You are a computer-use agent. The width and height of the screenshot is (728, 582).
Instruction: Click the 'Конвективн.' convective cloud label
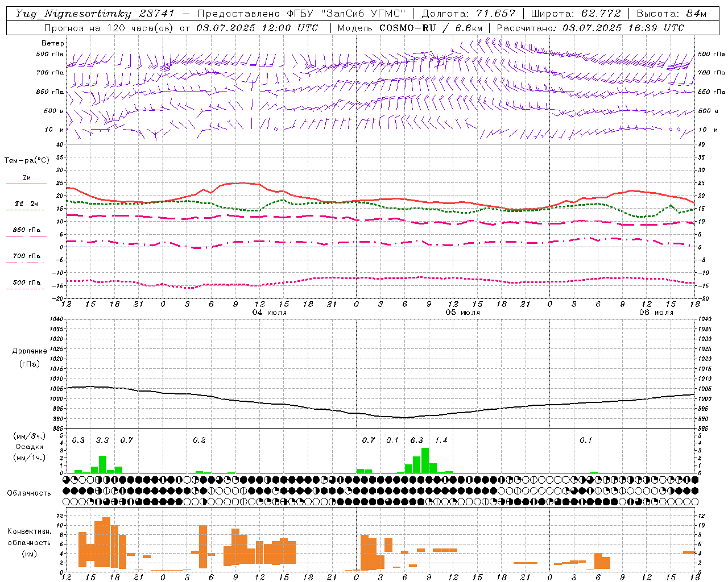point(29,531)
